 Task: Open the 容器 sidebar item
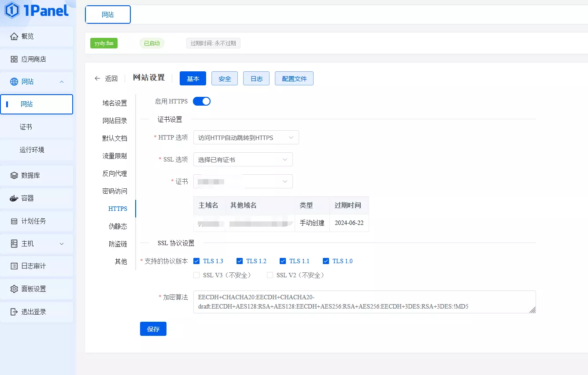click(x=37, y=198)
